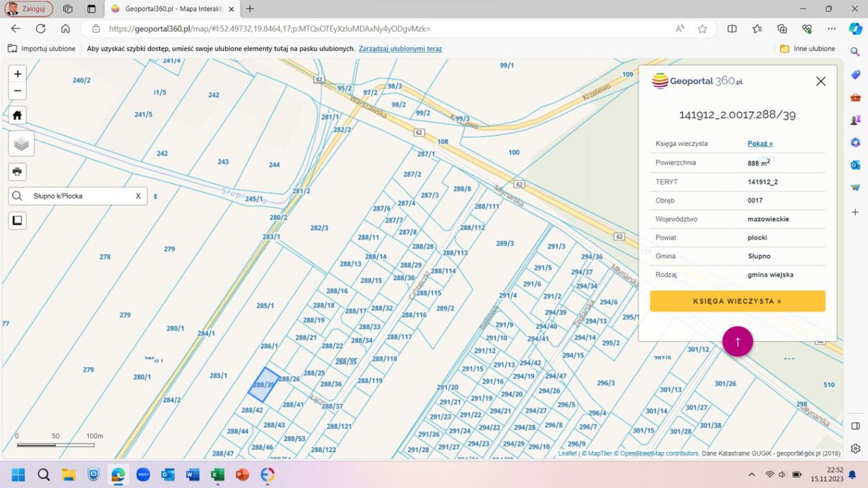This screenshot has height=488, width=868.
Task: Close the parcel info panel
Action: pos(821,81)
